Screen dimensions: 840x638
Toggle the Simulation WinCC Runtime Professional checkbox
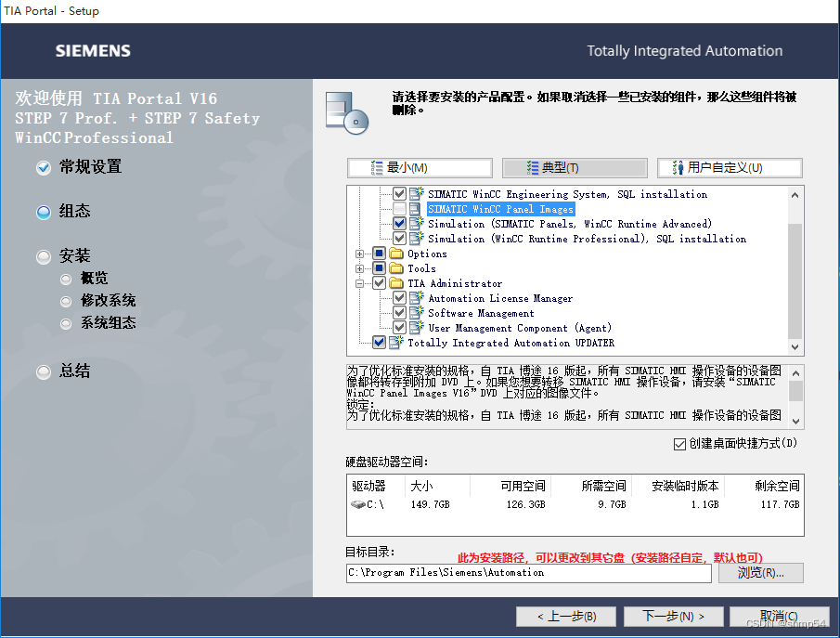click(399, 238)
